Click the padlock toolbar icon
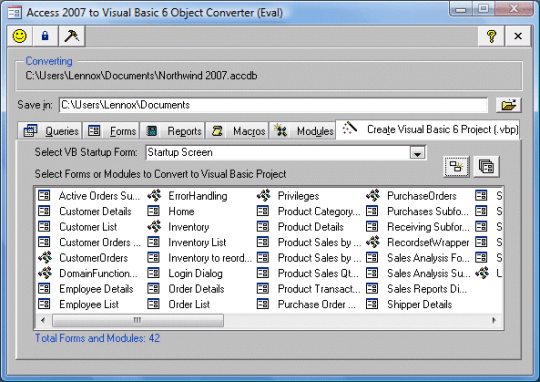Viewport: 540px width, 382px height. [x=45, y=36]
